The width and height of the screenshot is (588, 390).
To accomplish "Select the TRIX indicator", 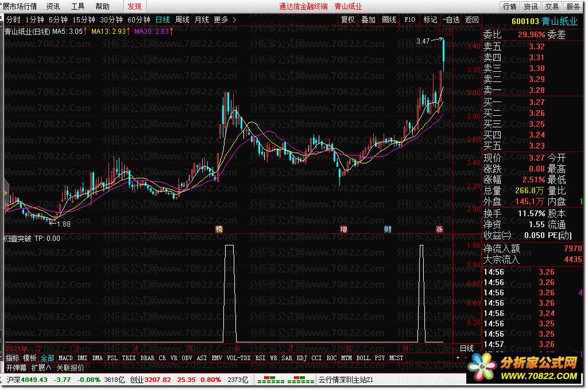I will coord(129,358).
